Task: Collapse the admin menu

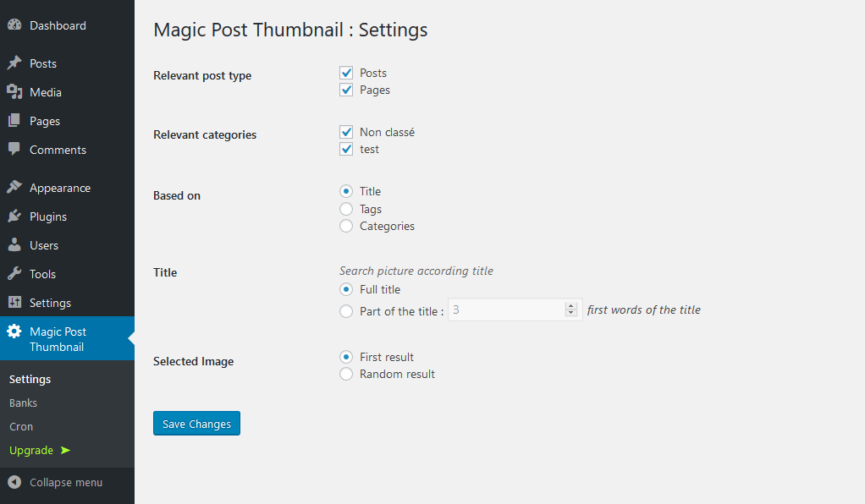Action: pyautogui.click(x=55, y=483)
